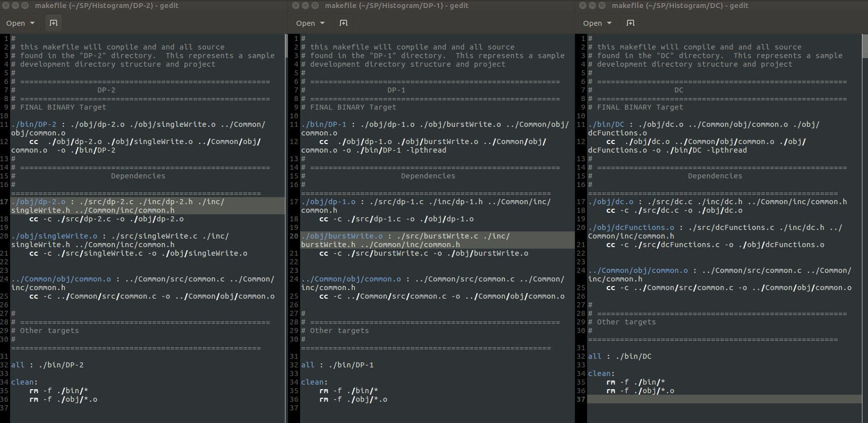Click highlighted ./obj/dp-2.o dependency line
868x423 pixels.
[148, 206]
